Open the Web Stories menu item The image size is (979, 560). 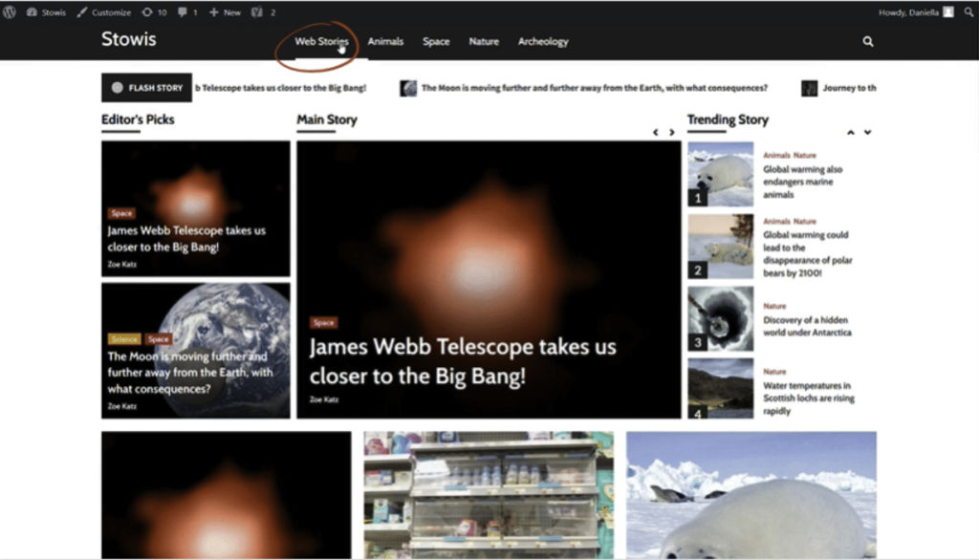321,41
